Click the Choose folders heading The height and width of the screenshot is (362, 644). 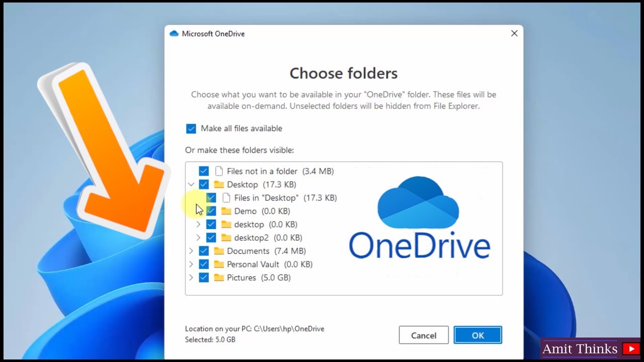point(344,73)
